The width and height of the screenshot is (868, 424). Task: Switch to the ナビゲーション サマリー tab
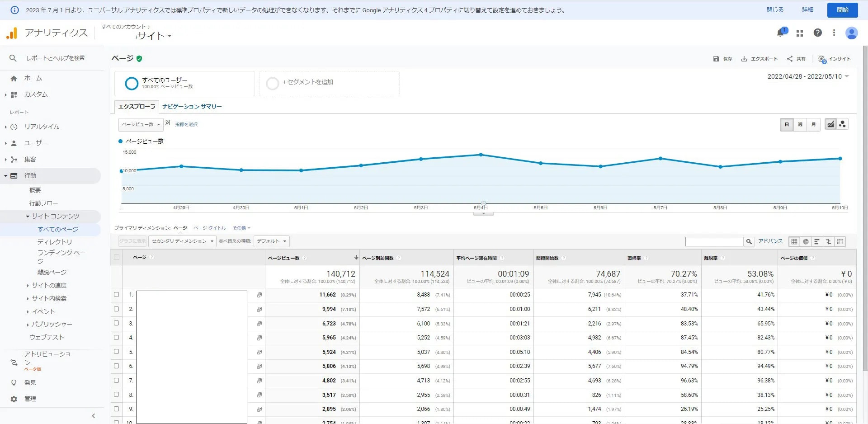pyautogui.click(x=192, y=107)
